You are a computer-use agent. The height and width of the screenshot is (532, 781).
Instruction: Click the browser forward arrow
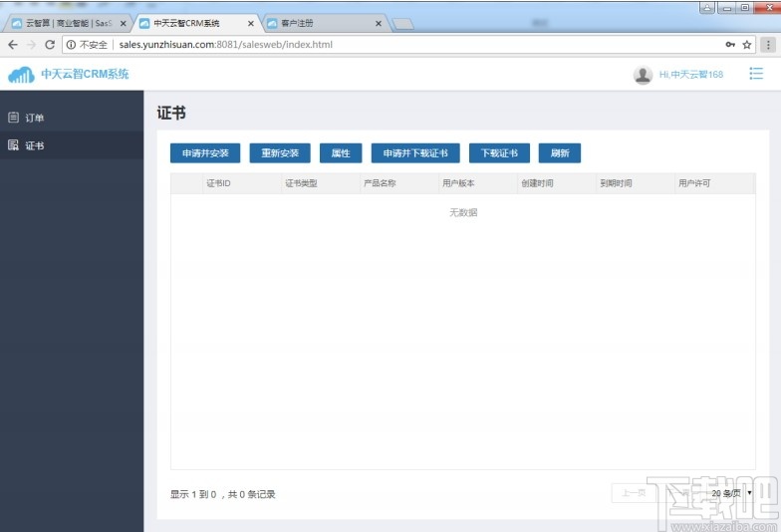(x=32, y=44)
